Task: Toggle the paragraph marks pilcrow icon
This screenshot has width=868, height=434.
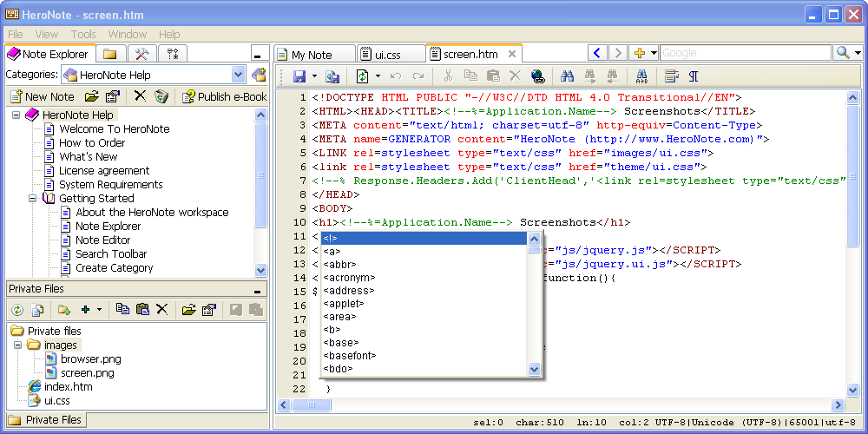Action: coord(693,76)
